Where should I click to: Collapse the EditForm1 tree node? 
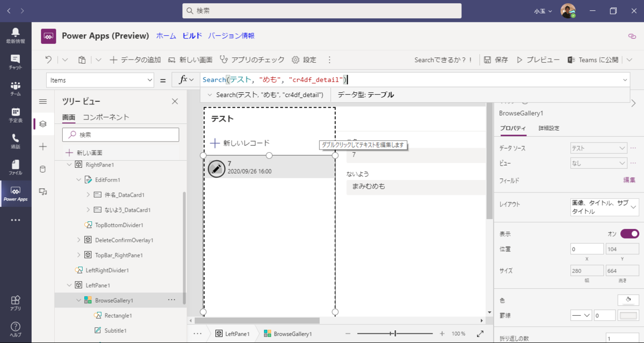click(x=78, y=180)
